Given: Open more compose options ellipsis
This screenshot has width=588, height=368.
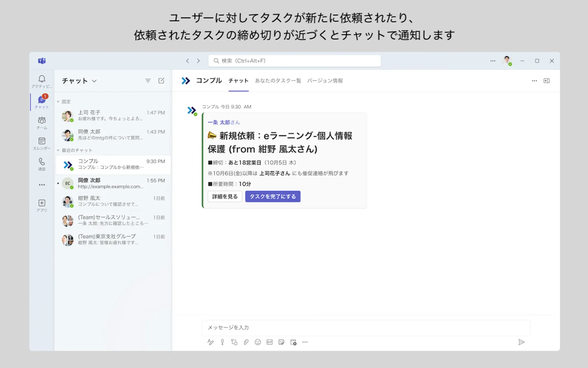Looking at the screenshot, I should click(305, 342).
